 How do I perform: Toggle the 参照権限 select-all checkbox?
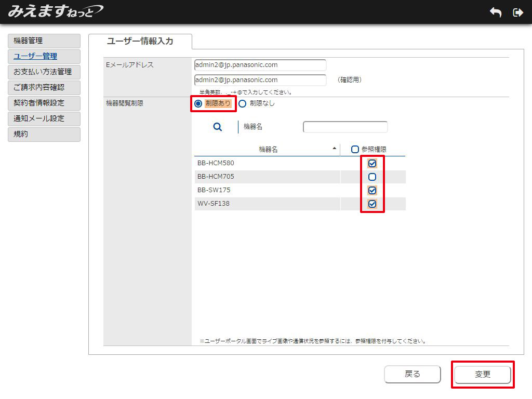pos(355,149)
